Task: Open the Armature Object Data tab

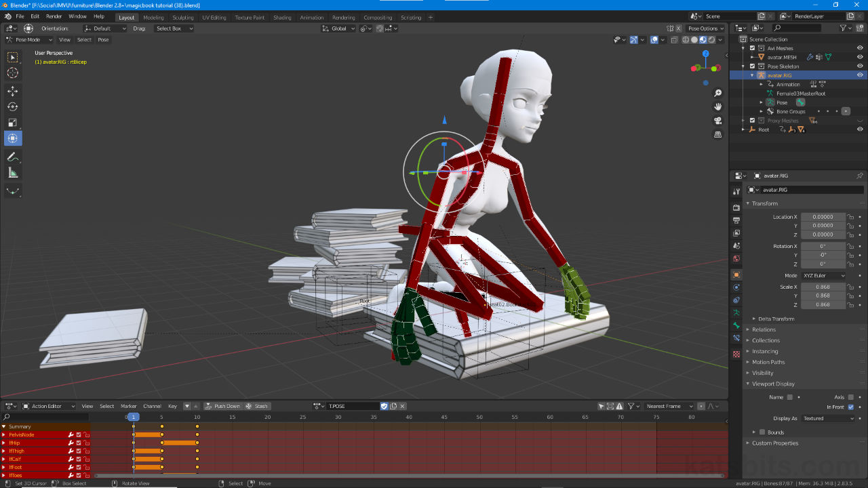Action: (x=736, y=312)
